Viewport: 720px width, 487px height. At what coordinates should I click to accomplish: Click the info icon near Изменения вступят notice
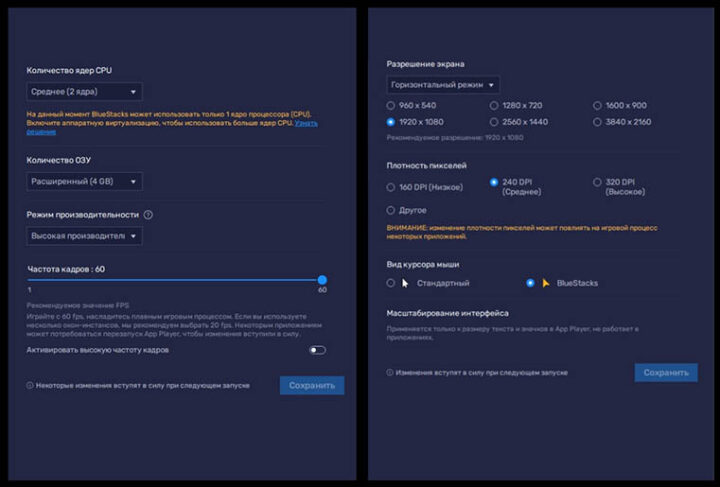(x=390, y=372)
